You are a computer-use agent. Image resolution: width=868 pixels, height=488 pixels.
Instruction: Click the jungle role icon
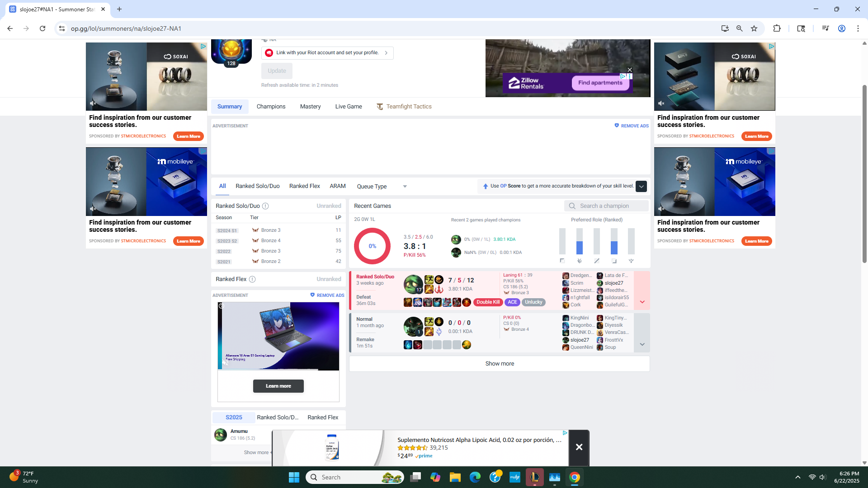[579, 261]
